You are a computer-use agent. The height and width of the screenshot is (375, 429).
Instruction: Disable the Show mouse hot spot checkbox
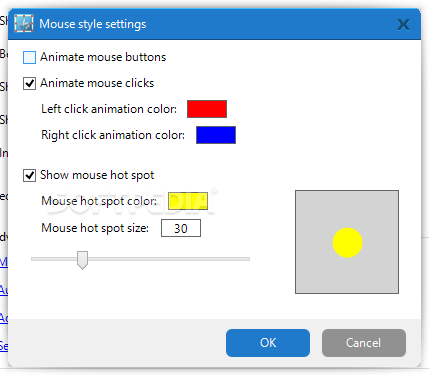[29, 175]
